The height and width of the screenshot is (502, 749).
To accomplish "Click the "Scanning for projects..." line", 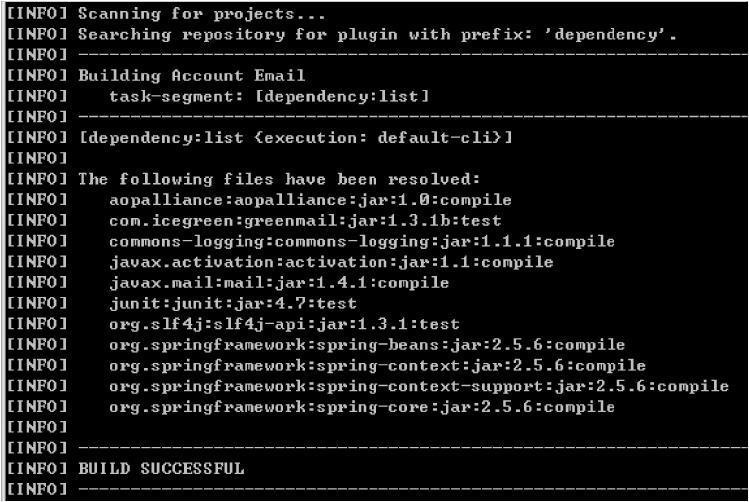I will (x=201, y=15).
